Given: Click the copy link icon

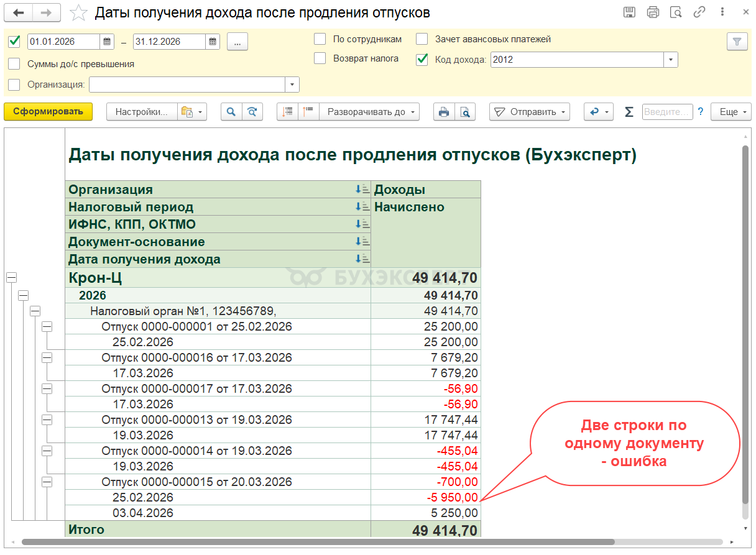Looking at the screenshot, I should 699,12.
